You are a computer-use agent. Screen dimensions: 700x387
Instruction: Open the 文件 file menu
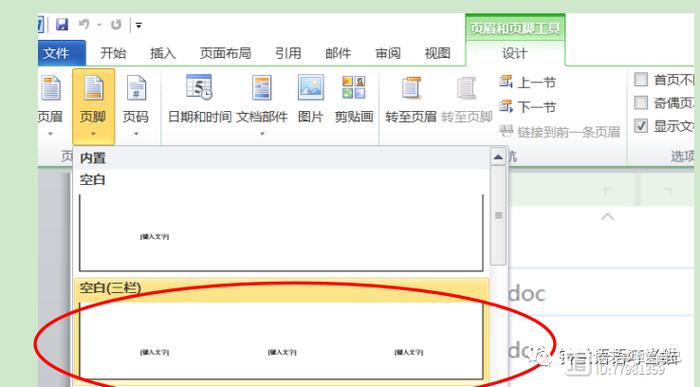(62, 54)
